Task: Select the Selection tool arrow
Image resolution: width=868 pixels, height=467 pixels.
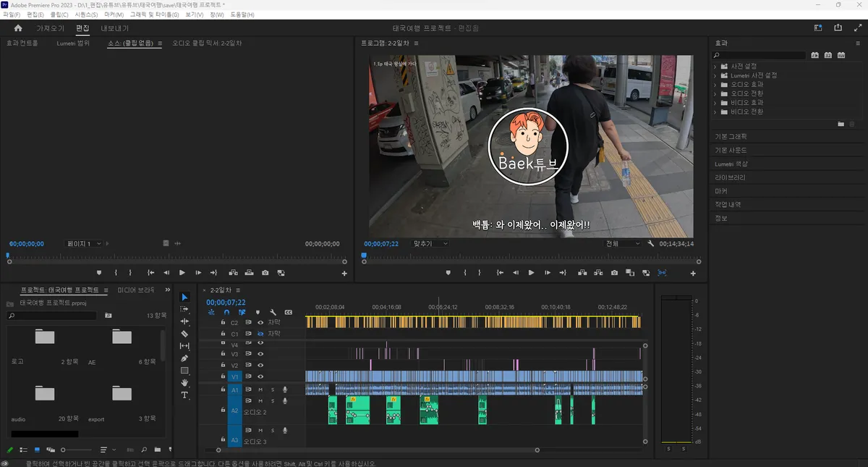Action: coord(184,297)
